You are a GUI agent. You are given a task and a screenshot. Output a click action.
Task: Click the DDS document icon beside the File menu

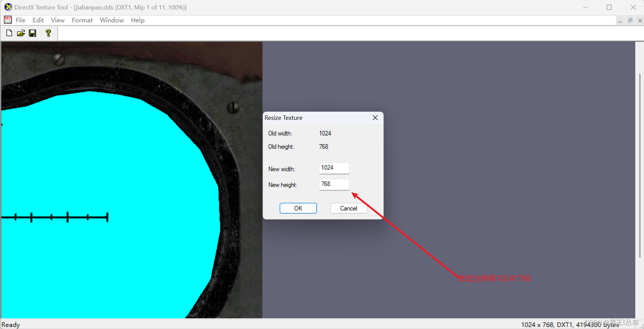point(7,20)
